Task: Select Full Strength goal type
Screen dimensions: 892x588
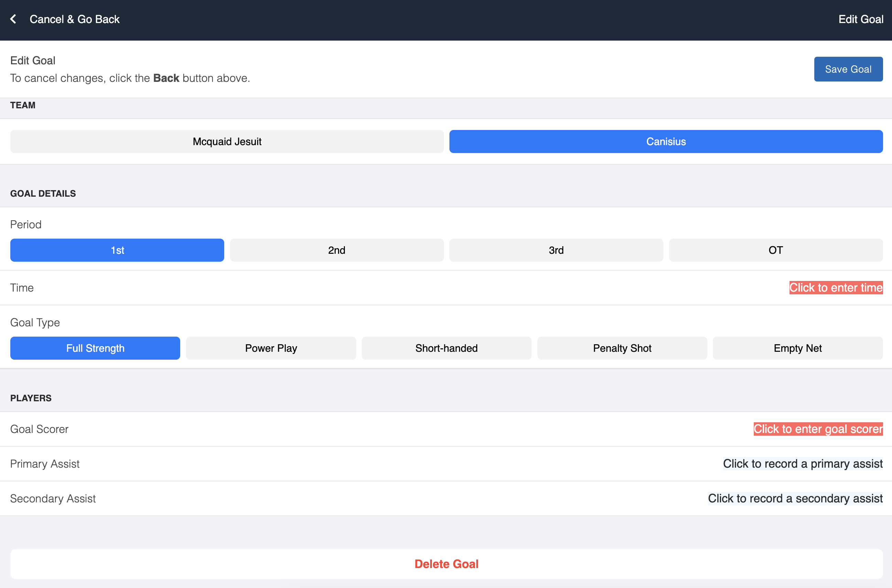Action: point(95,348)
